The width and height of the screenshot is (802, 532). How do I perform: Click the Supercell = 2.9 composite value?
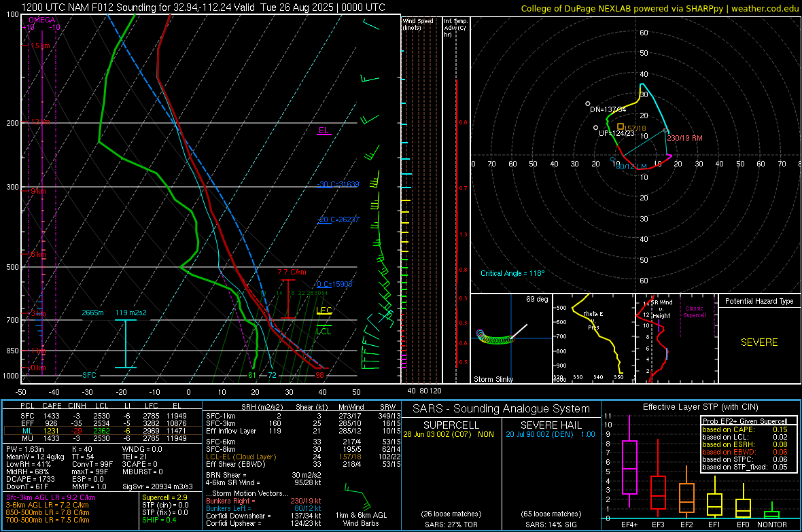(164, 497)
